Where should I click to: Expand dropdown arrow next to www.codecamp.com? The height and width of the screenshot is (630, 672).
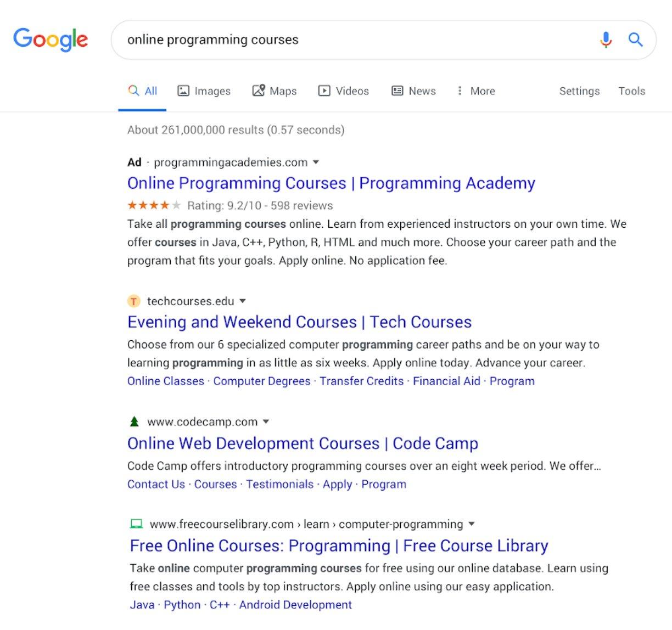(x=266, y=422)
